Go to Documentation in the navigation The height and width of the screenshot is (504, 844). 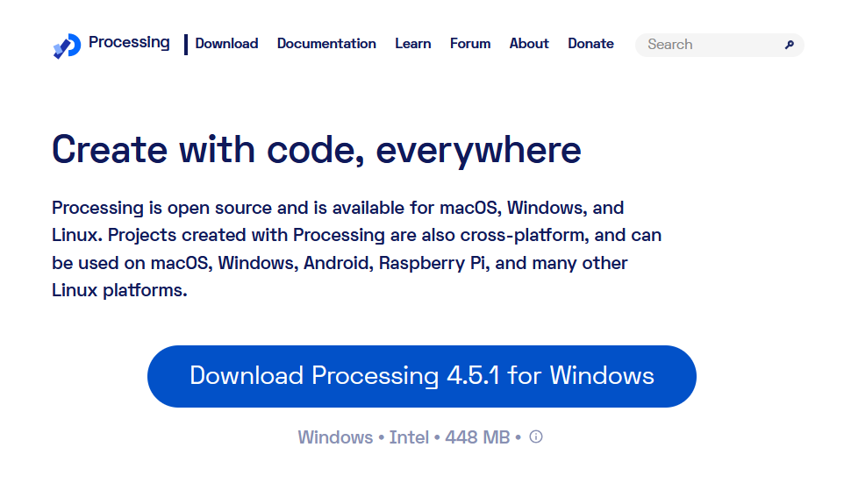(326, 44)
